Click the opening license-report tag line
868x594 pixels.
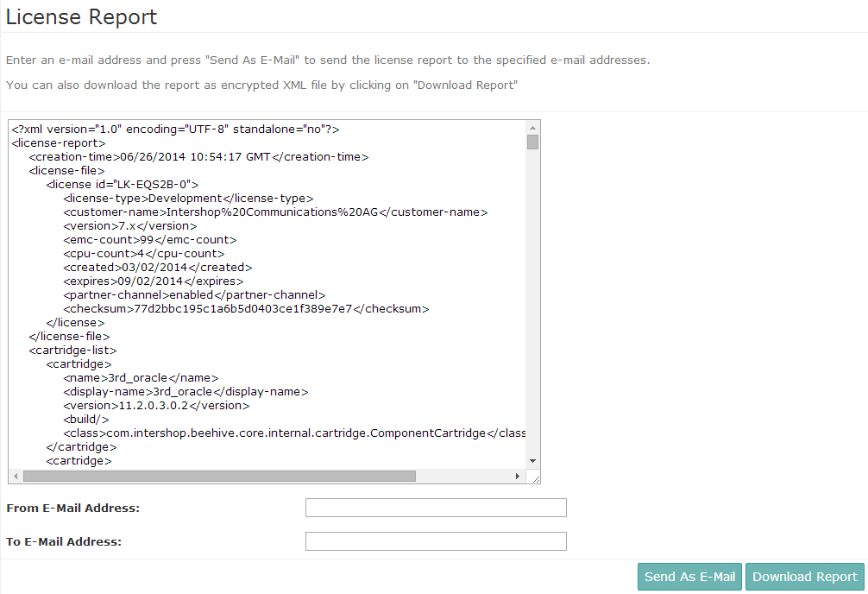pos(58,143)
